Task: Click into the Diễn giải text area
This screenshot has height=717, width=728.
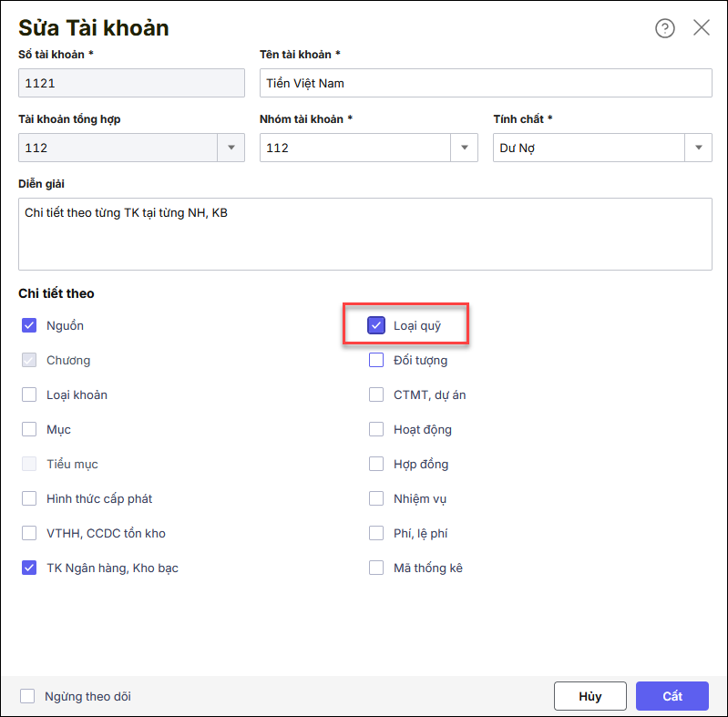Action: click(364, 234)
